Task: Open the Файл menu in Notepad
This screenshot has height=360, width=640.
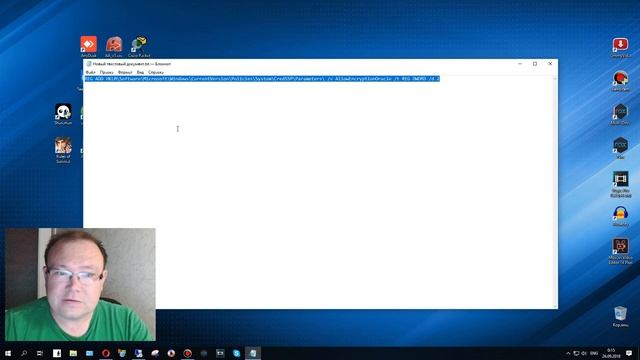Action: point(90,72)
